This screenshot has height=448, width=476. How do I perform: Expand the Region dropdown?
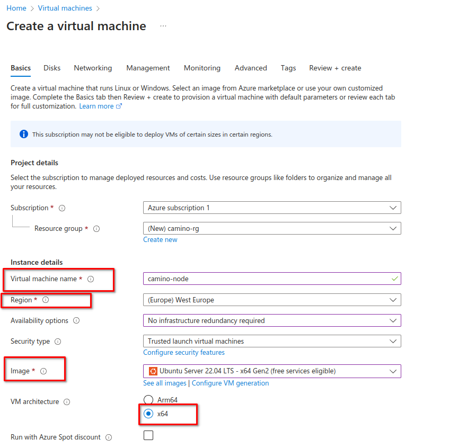[x=272, y=300]
